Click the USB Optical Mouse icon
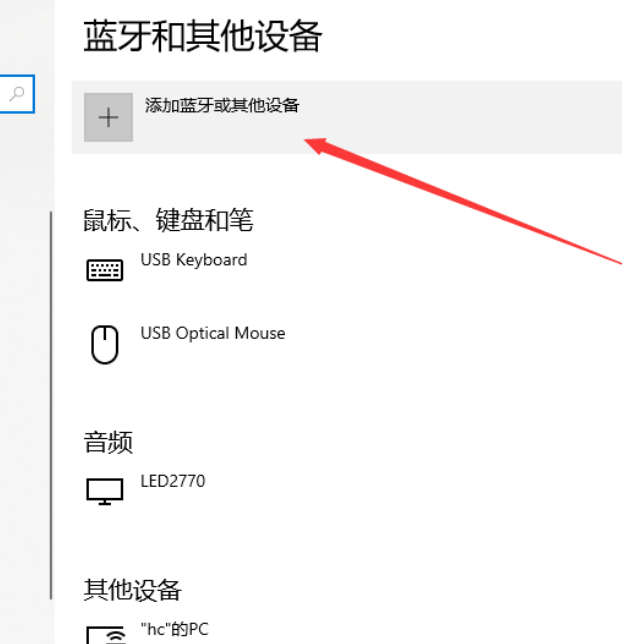The height and width of the screenshot is (644, 622). pyautogui.click(x=105, y=345)
